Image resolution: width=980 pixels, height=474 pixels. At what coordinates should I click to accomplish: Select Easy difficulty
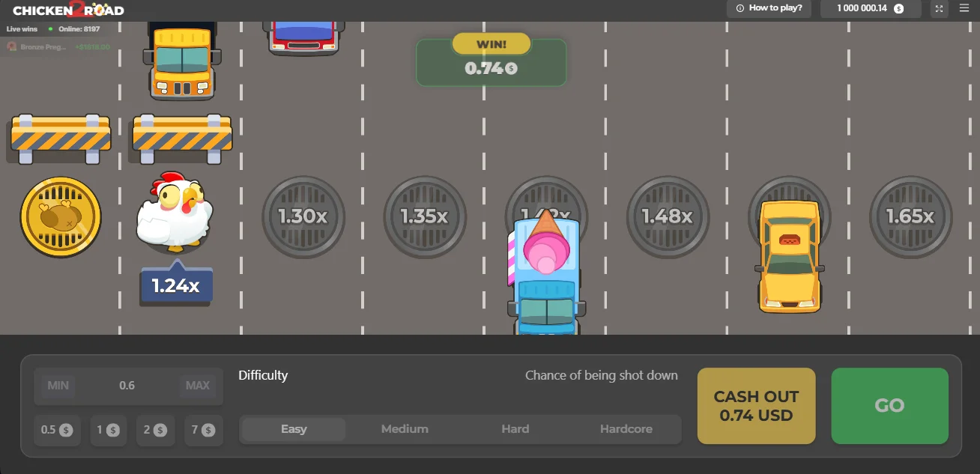[x=294, y=429]
